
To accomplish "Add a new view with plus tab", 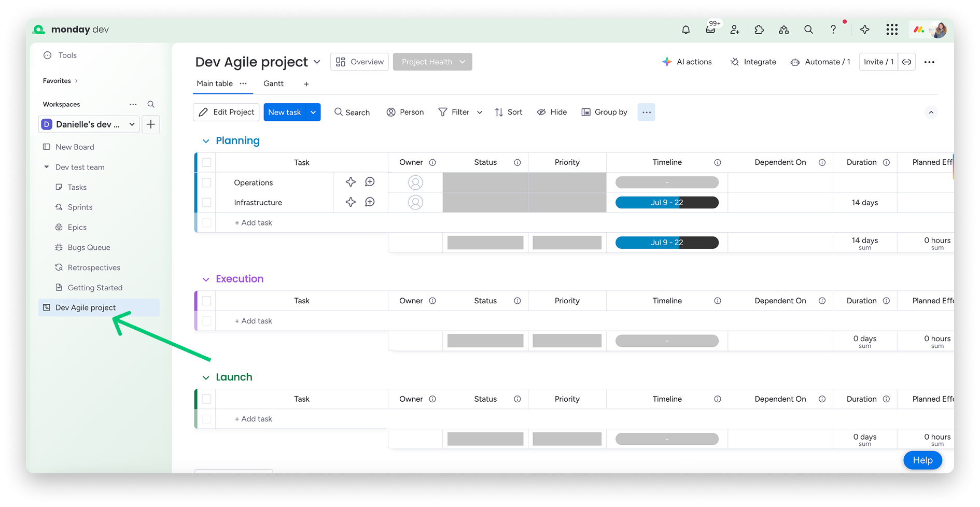I will pyautogui.click(x=306, y=84).
